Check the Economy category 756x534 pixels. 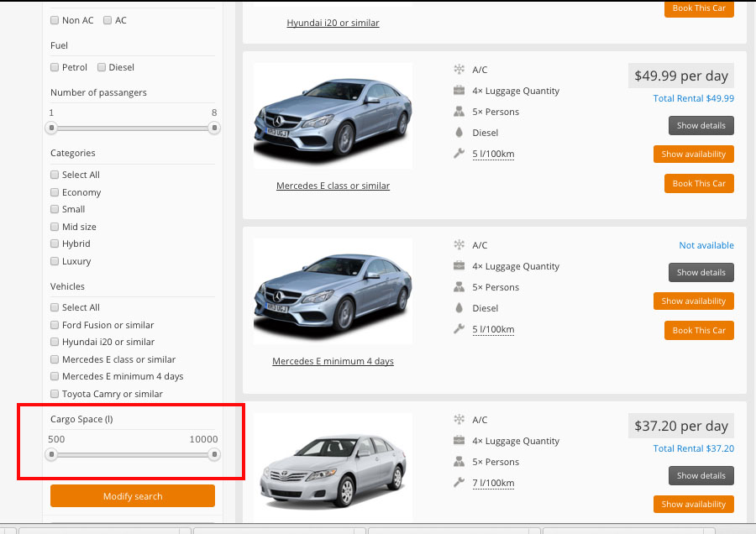tap(55, 192)
